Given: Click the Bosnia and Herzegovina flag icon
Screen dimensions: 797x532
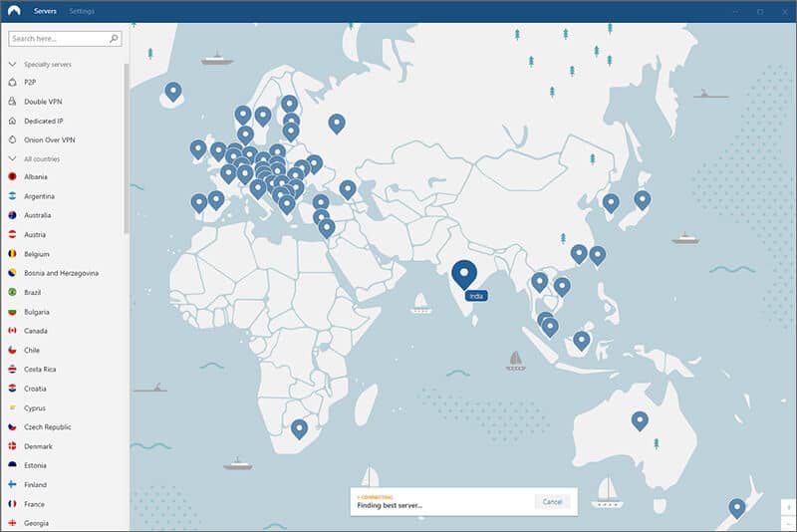Looking at the screenshot, I should click(13, 273).
